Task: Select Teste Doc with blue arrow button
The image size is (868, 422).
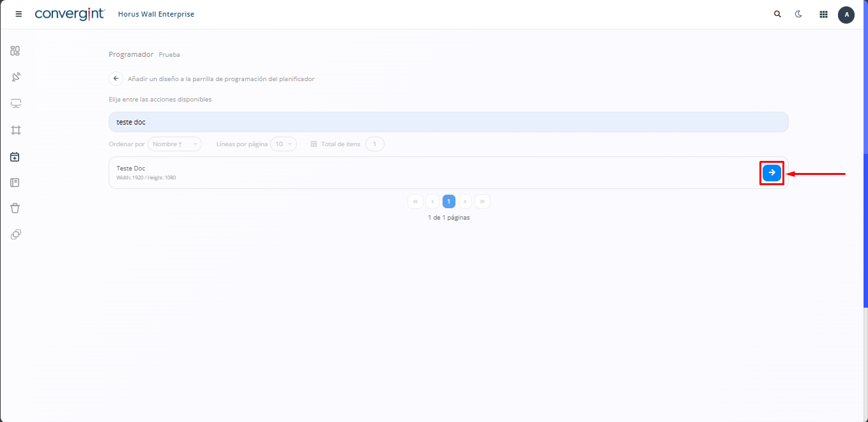Action: tap(772, 172)
